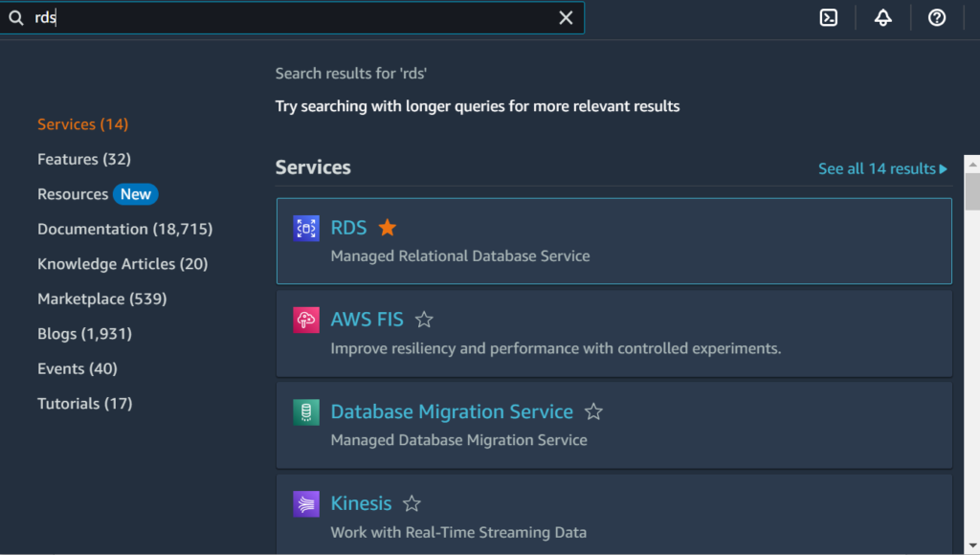Open the Database Migration Service link

pyautogui.click(x=452, y=411)
